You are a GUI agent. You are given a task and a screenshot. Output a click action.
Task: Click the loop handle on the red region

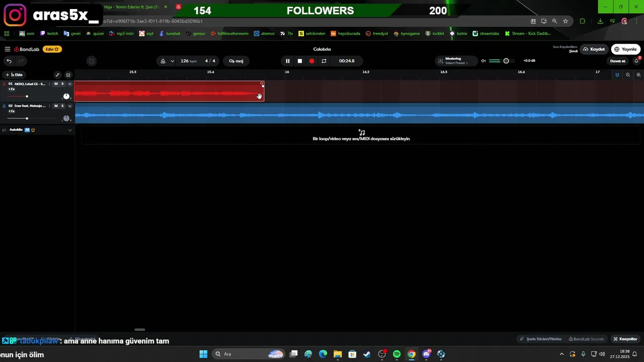click(x=262, y=83)
